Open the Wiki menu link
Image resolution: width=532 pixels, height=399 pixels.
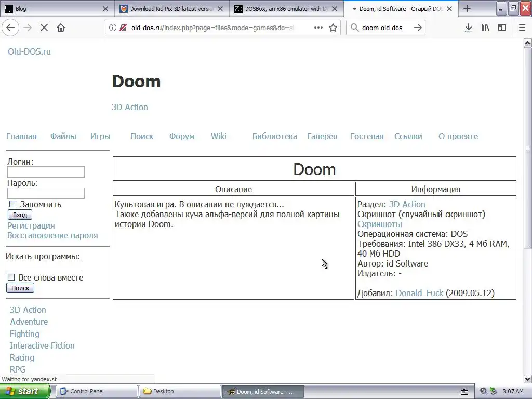[x=219, y=137]
